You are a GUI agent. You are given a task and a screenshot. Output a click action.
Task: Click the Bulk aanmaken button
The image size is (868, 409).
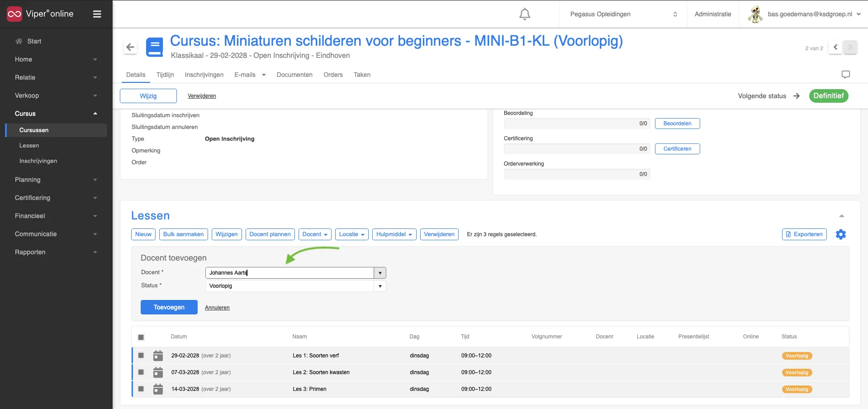[184, 234]
